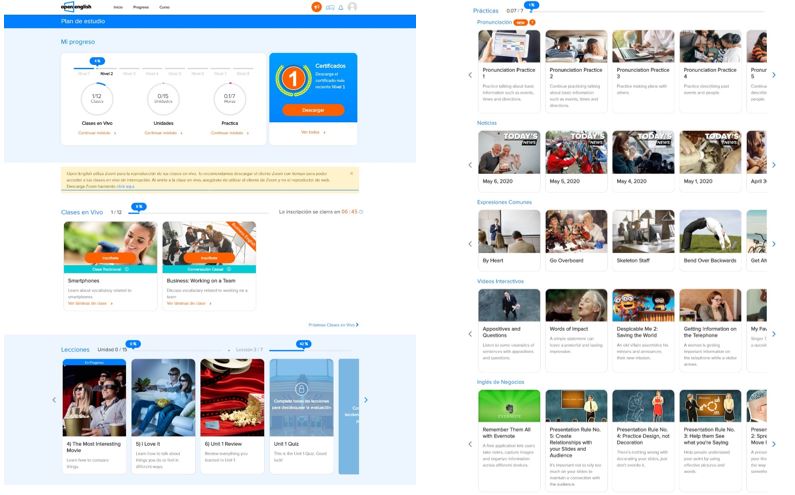
Task: Show more Noticias cards with right arrow
Action: [x=774, y=165]
